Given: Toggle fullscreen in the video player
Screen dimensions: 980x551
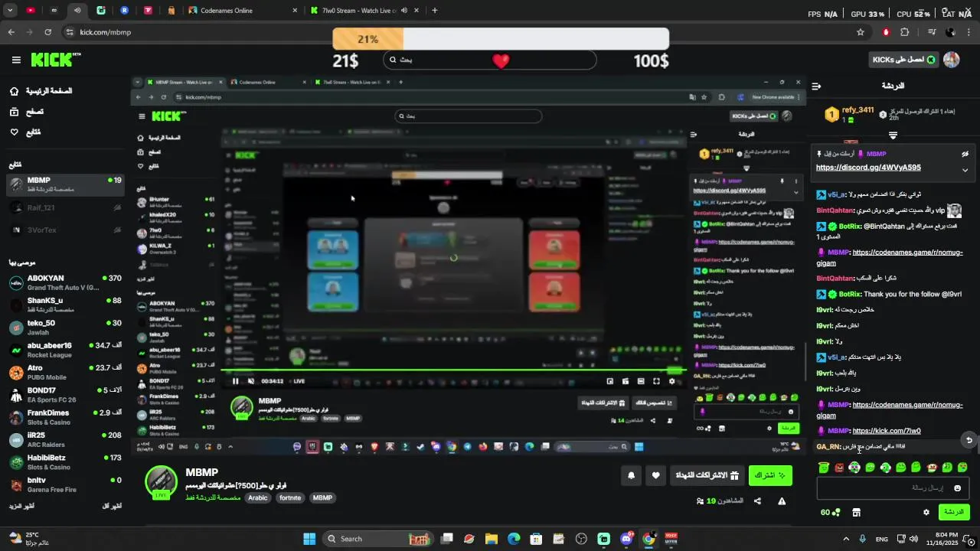Looking at the screenshot, I should (x=656, y=381).
